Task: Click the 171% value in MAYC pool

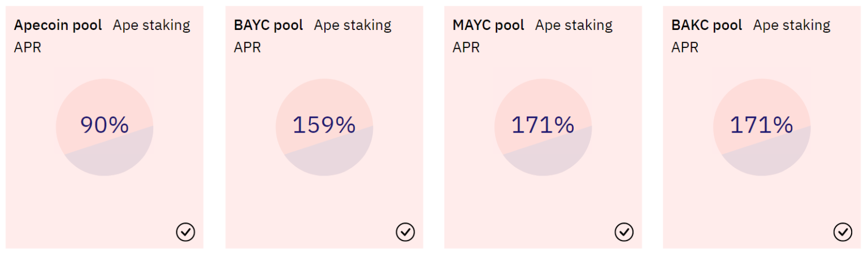Action: click(542, 125)
